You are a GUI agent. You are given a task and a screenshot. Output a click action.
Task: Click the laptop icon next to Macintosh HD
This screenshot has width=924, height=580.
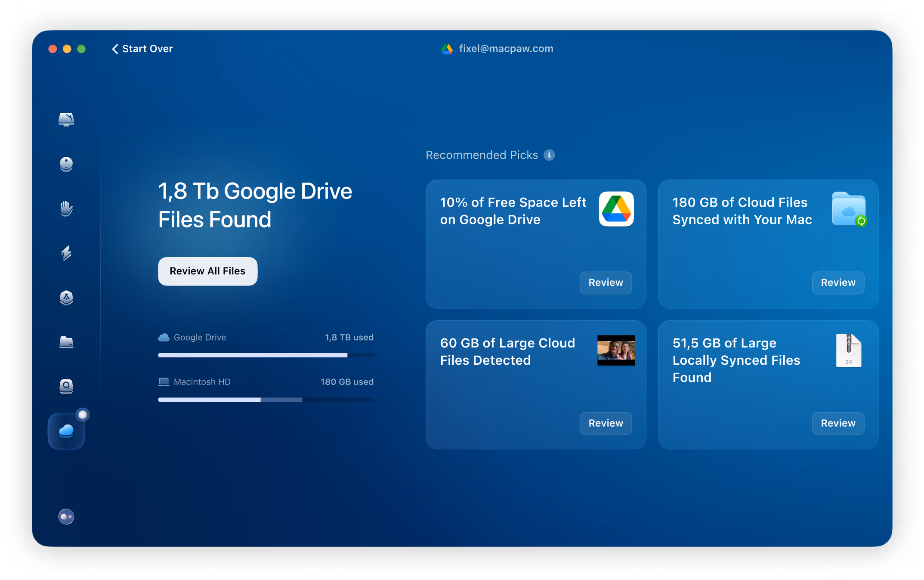tap(164, 382)
